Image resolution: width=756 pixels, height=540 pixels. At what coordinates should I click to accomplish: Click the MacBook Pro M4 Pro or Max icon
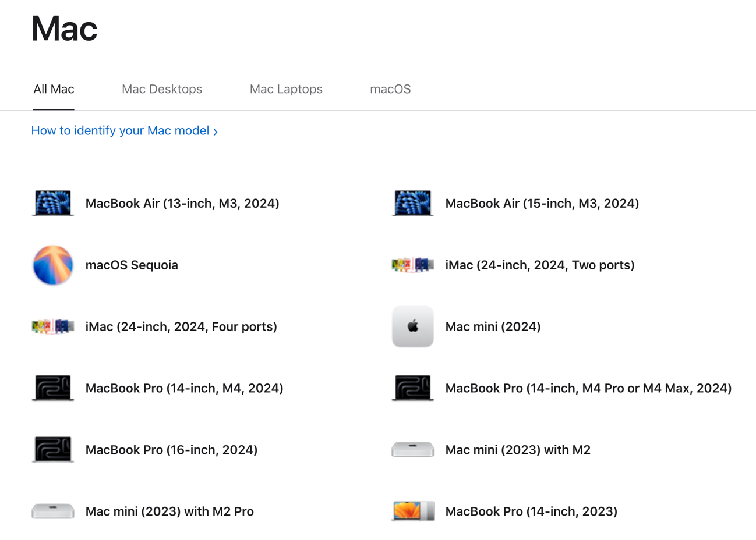pyautogui.click(x=413, y=388)
